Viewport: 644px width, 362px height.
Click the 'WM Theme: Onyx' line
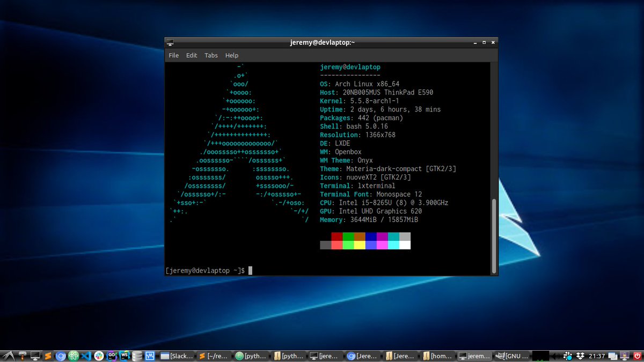(x=346, y=160)
